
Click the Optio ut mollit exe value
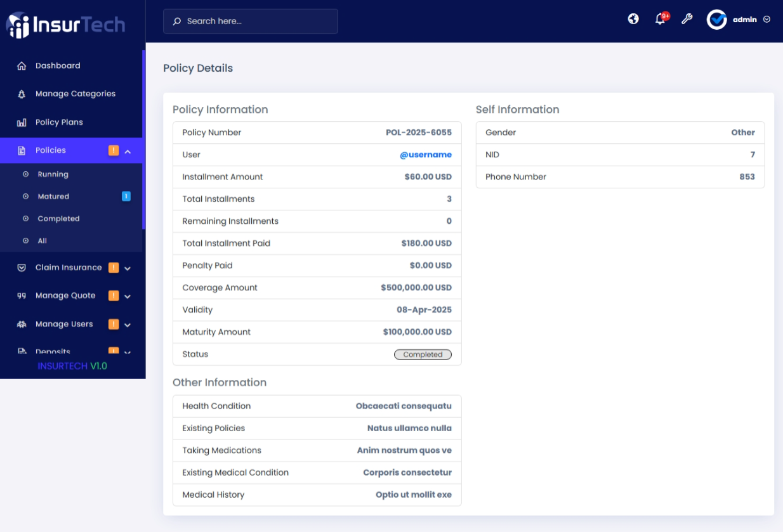(x=414, y=495)
